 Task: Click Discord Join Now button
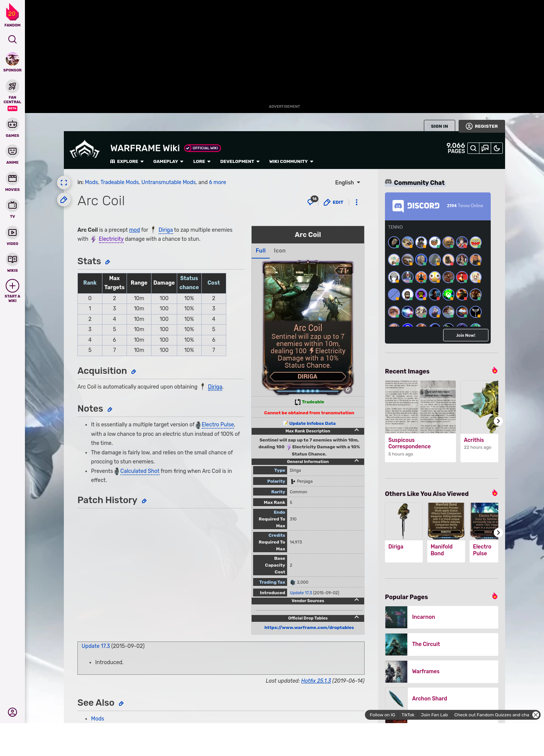pyautogui.click(x=465, y=335)
